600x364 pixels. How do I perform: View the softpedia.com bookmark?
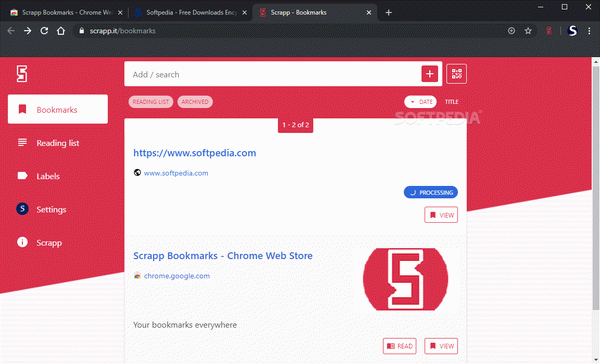coord(441,215)
